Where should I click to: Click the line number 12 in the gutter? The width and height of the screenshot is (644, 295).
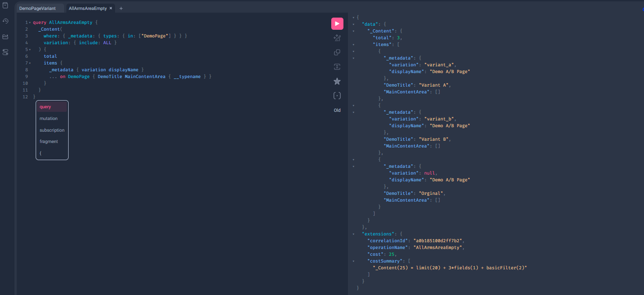click(26, 97)
